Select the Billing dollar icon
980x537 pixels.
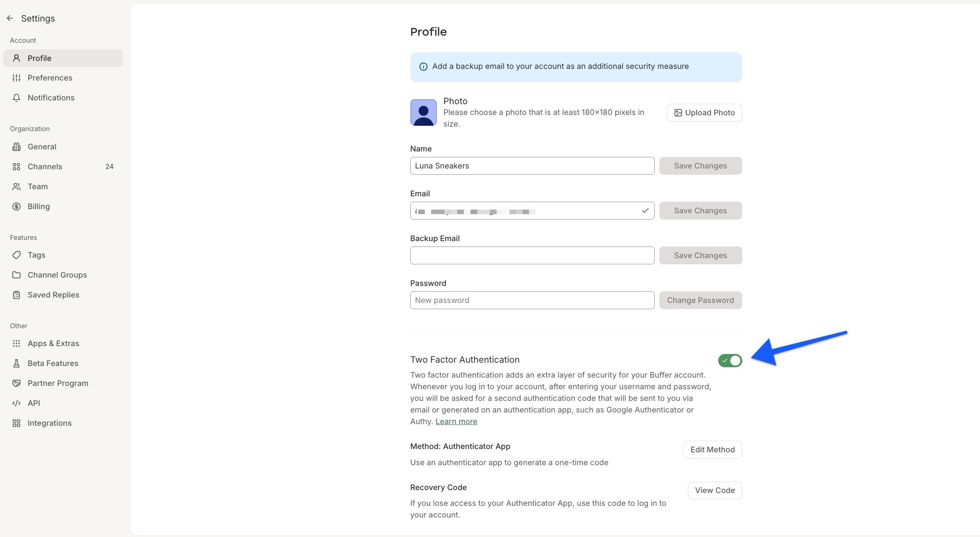tap(17, 206)
